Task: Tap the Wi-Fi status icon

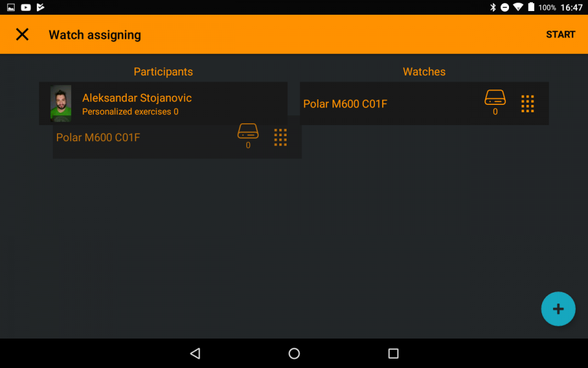Action: pos(518,7)
